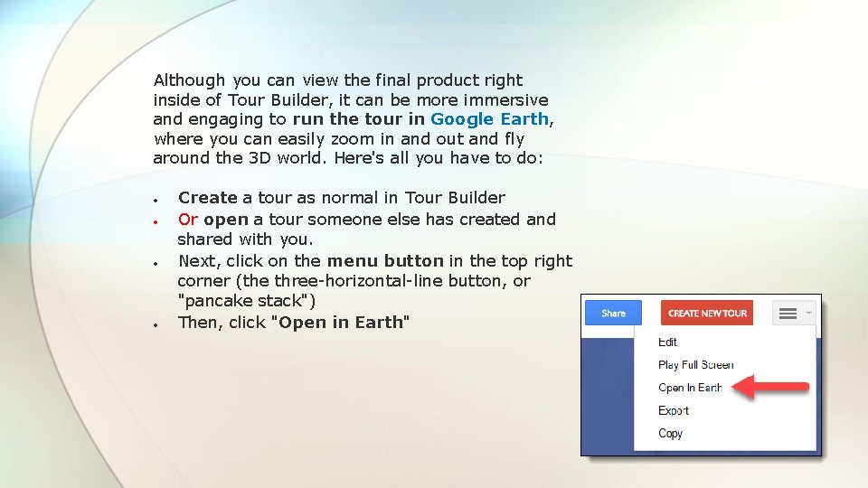Choose Edit from the dropdown menu

[x=667, y=343]
